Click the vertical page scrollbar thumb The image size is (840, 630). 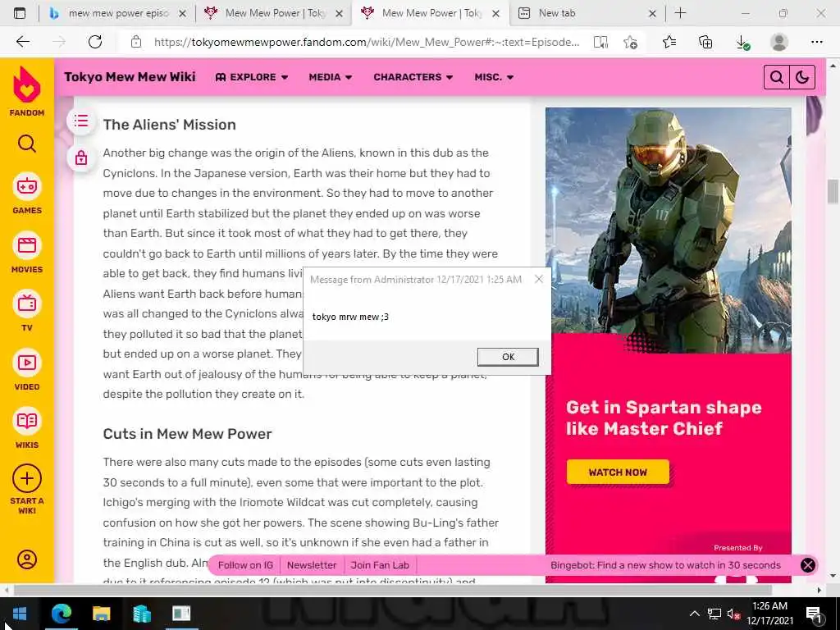(833, 191)
